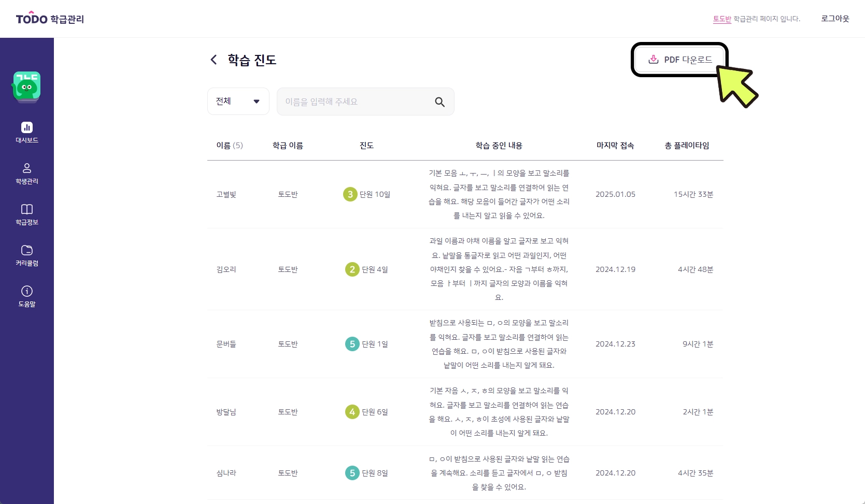Open the 커리큘럼 curriculum section
The height and width of the screenshot is (504, 865).
(27, 255)
